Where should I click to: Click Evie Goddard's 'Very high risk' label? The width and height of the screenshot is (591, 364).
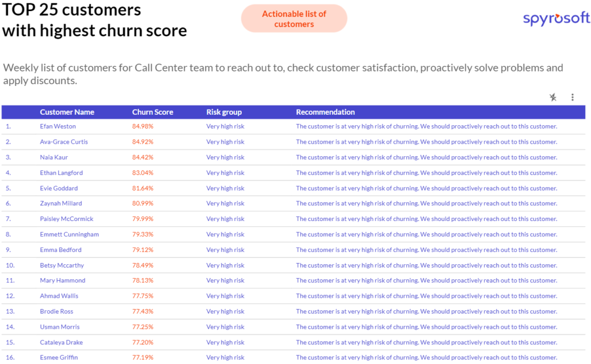tap(225, 188)
